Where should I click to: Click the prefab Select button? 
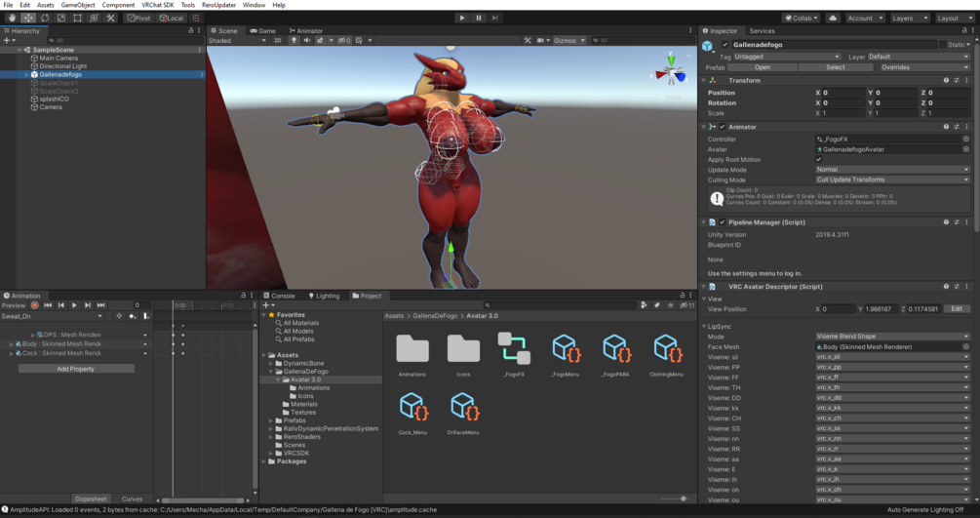tap(835, 67)
